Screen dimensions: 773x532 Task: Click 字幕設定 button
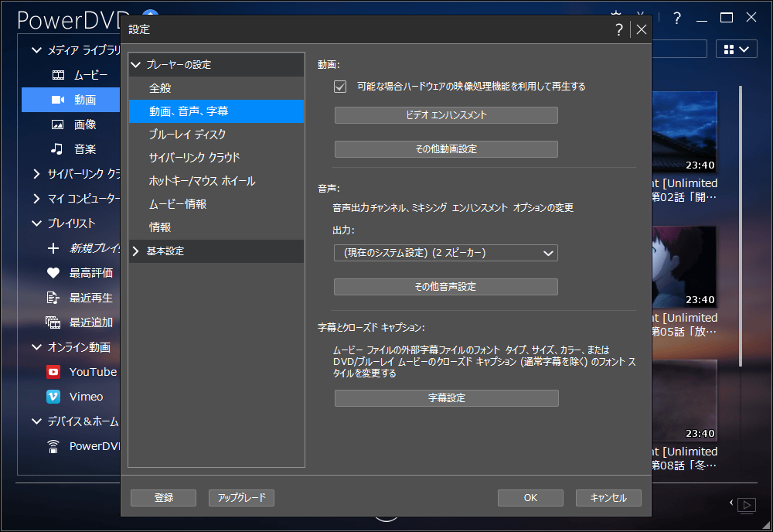click(x=447, y=398)
